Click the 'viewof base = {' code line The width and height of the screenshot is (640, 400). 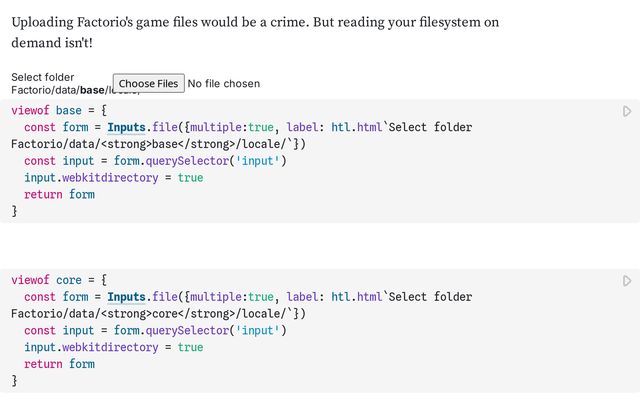pos(59,110)
